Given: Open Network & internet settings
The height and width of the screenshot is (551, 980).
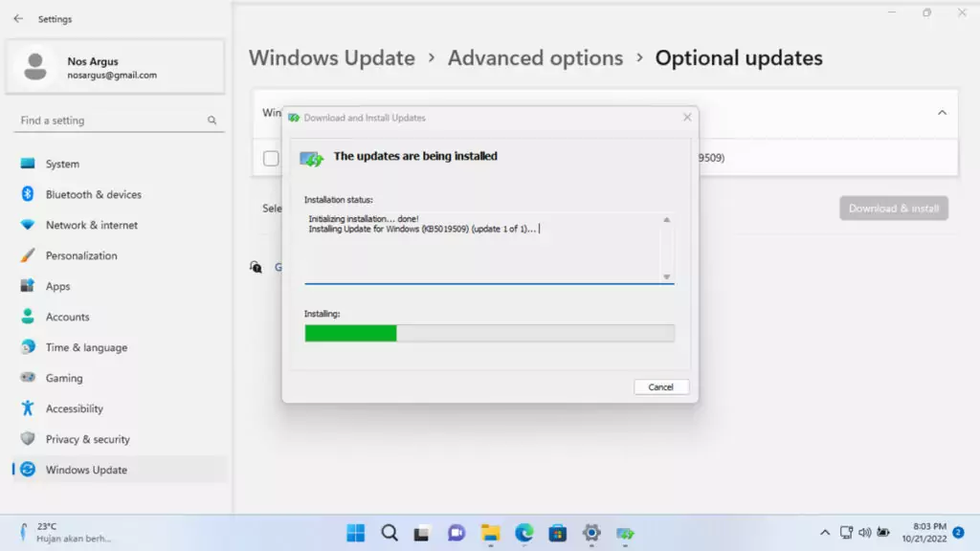Looking at the screenshot, I should (x=120, y=225).
